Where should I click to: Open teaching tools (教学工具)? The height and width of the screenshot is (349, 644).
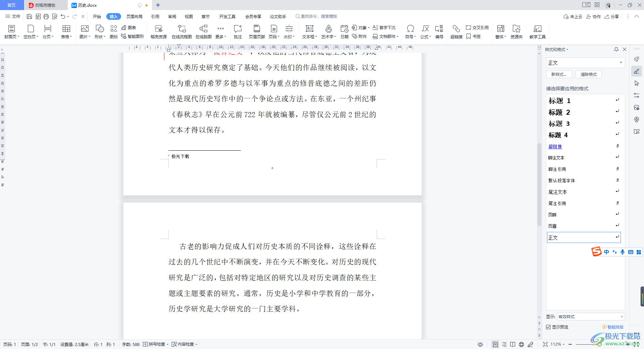(x=538, y=32)
